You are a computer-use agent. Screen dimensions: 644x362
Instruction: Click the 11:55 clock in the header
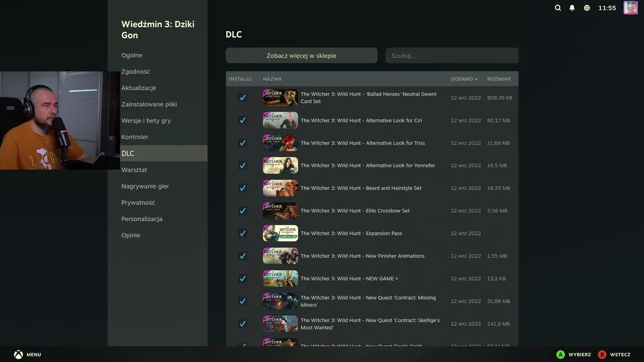pos(607,8)
